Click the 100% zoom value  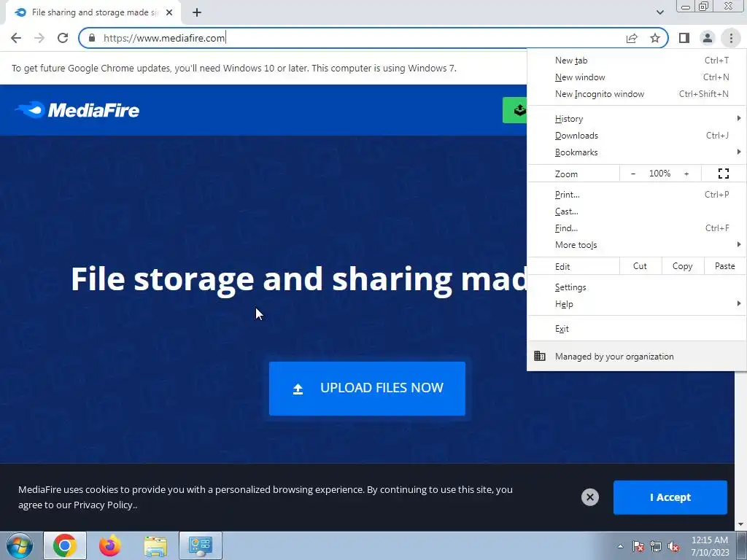tap(659, 174)
